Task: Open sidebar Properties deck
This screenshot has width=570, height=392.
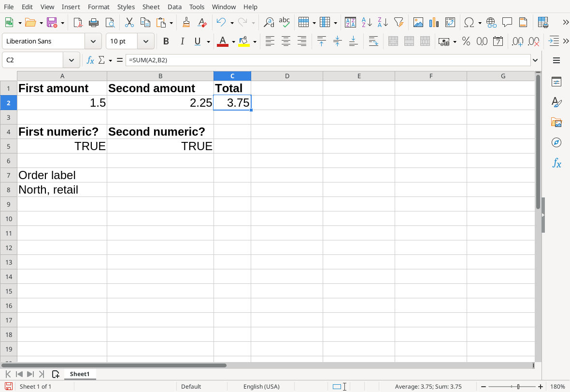Action: [x=556, y=82]
